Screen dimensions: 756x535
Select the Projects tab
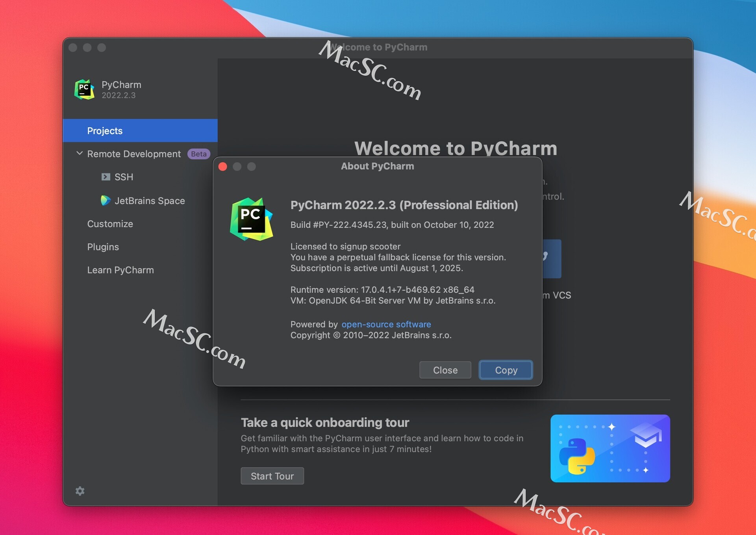click(140, 130)
